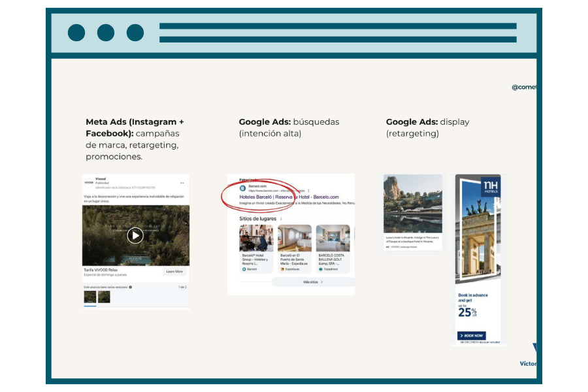This screenshot has width=588, height=392.
Task: Click the Expedia.es source icon
Action: pos(282,269)
